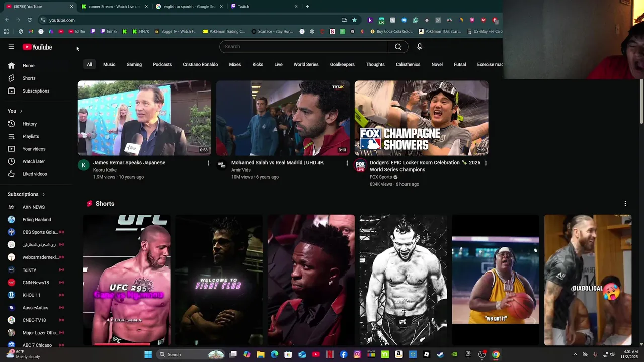Expand the Subscriptions section
Viewport: 644px width, 362px height.
pos(26,194)
